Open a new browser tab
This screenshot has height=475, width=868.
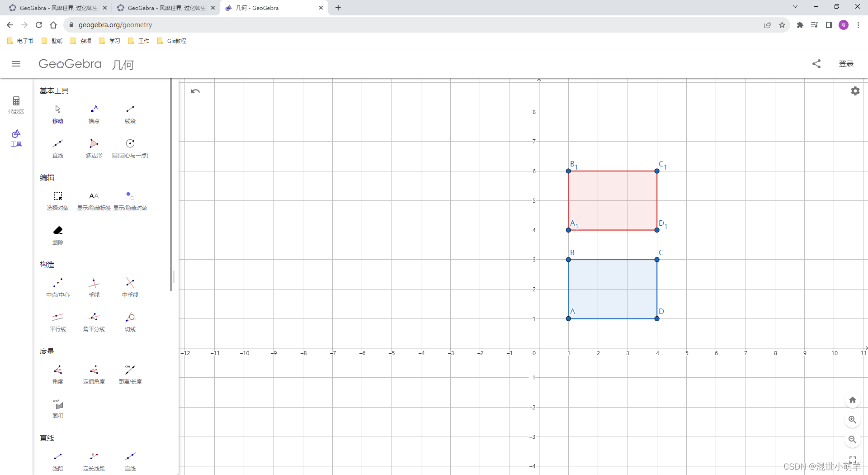pos(338,8)
